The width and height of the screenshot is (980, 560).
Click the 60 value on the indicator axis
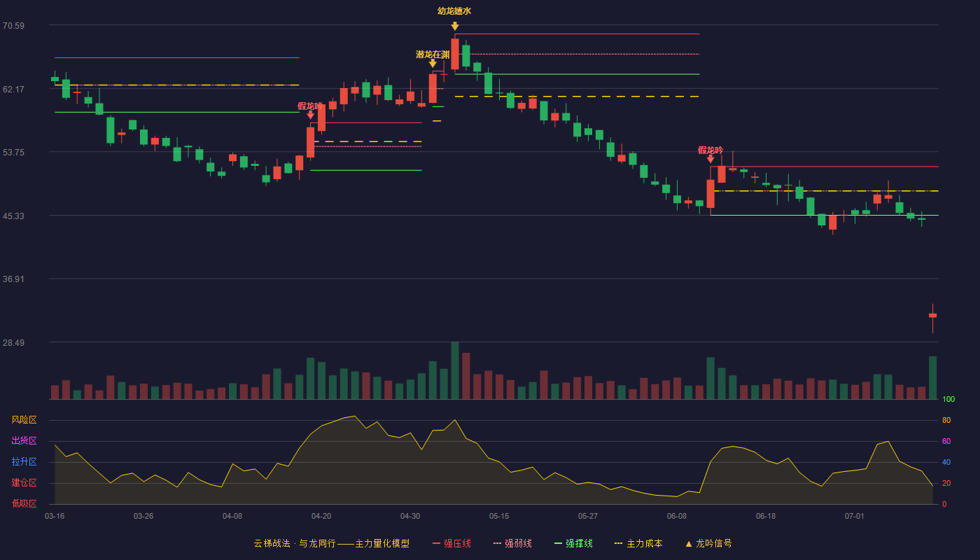pyautogui.click(x=946, y=442)
